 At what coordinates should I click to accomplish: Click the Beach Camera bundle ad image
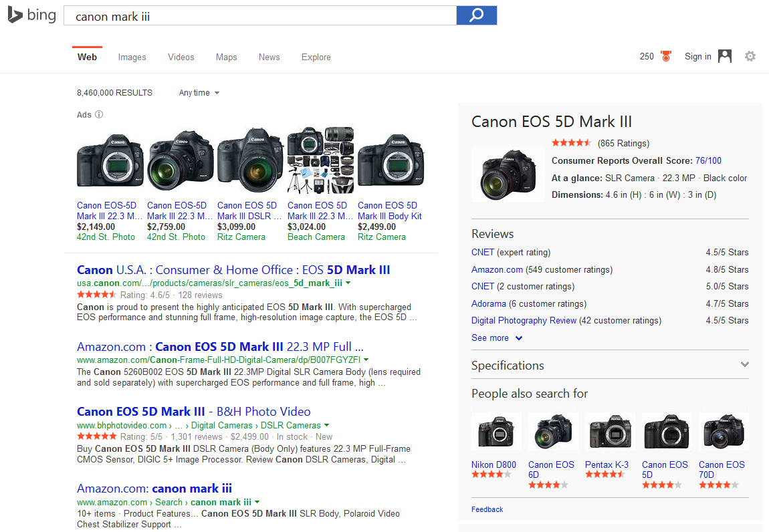point(320,160)
